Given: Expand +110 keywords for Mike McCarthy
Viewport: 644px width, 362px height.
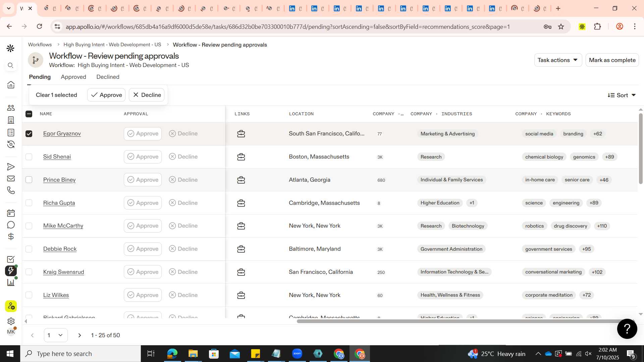Looking at the screenshot, I should coord(602,226).
